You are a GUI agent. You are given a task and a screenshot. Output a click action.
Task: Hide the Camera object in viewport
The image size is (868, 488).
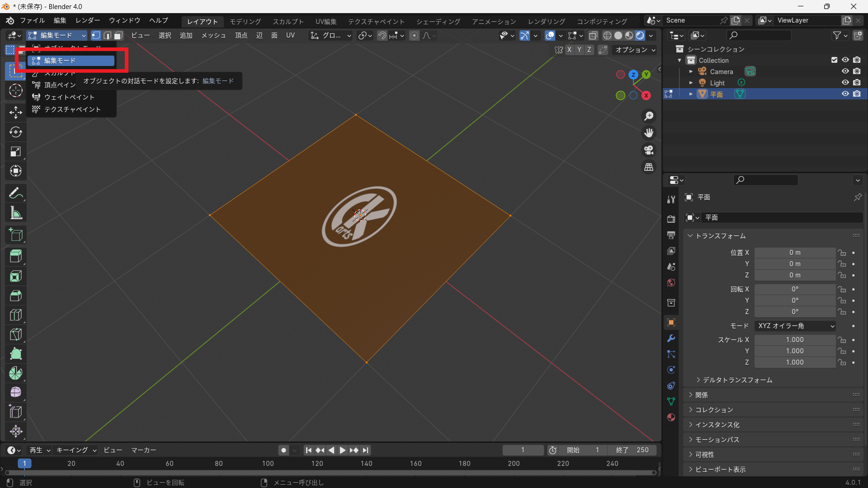(x=845, y=71)
